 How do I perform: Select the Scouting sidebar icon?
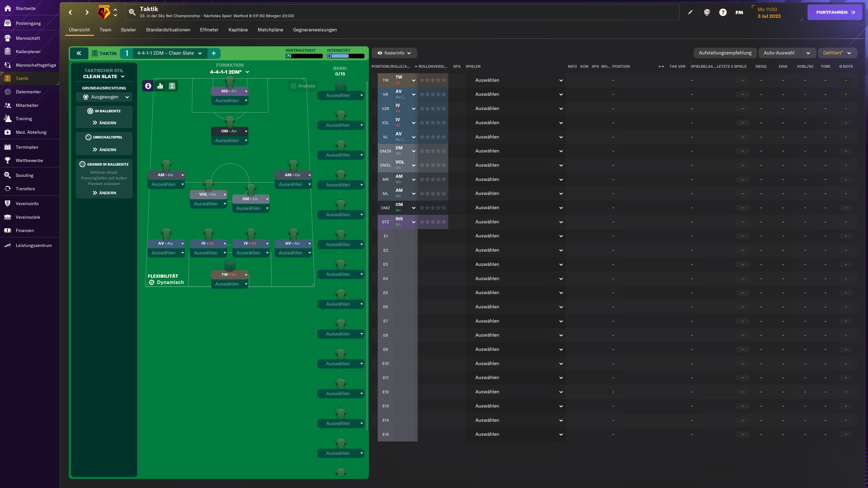[x=7, y=175]
